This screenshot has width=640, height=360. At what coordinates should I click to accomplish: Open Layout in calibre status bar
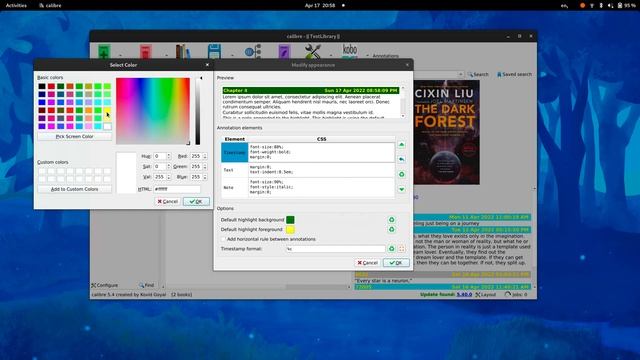(486, 294)
